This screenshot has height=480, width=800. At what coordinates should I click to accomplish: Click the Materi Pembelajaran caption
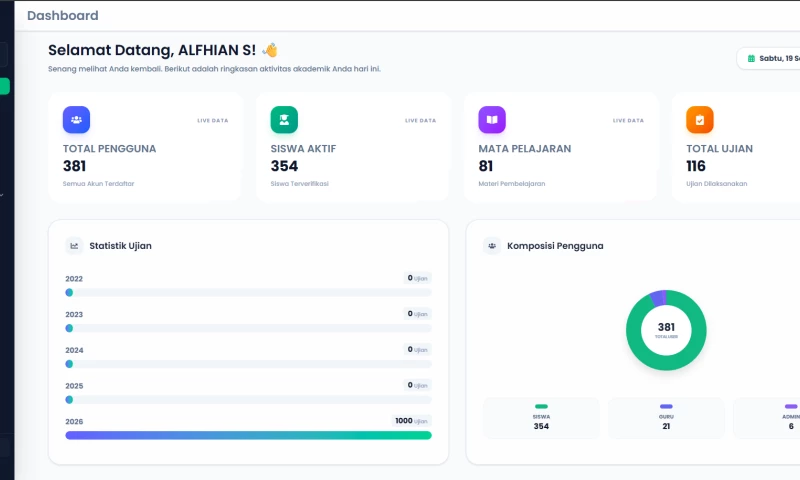(x=512, y=184)
